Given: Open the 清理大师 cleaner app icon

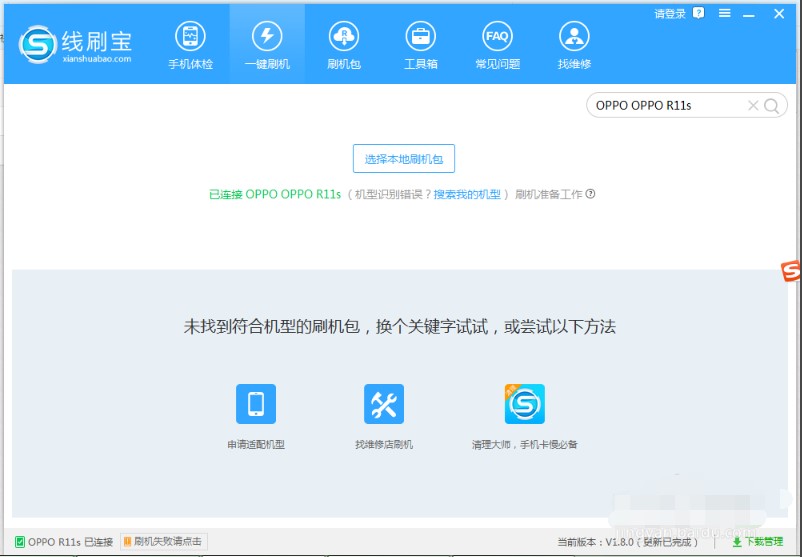Looking at the screenshot, I should [x=524, y=404].
